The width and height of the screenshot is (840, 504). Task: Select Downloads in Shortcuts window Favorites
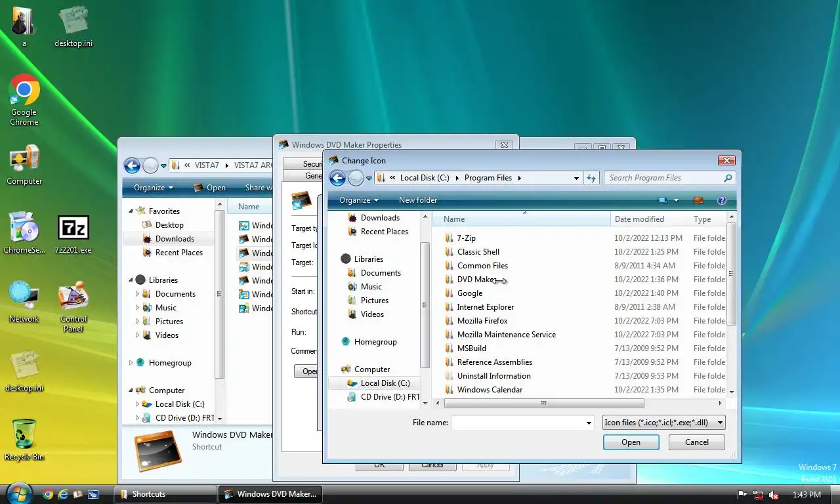pos(175,239)
